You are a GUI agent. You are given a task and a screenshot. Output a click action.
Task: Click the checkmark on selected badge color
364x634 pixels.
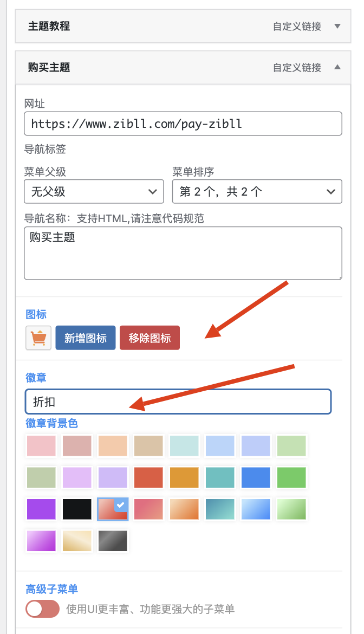point(119,504)
